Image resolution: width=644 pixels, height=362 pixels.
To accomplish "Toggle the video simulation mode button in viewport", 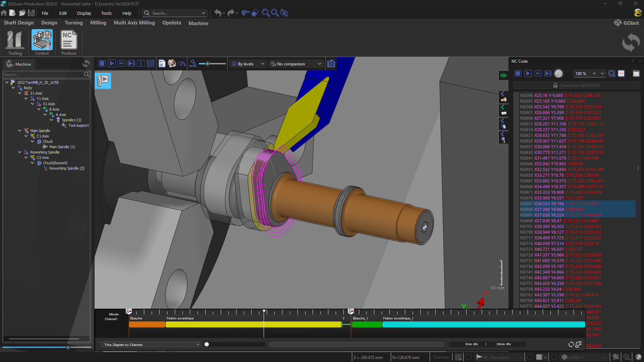I will [103, 80].
